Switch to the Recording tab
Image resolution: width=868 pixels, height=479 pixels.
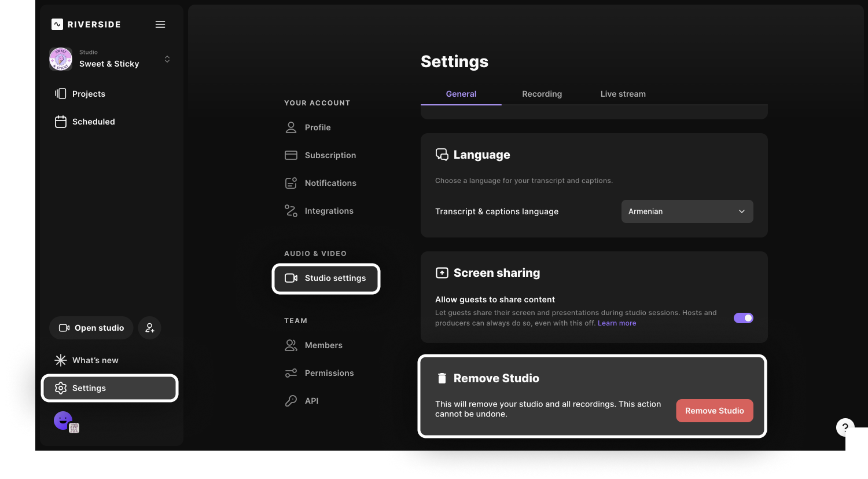click(x=542, y=94)
